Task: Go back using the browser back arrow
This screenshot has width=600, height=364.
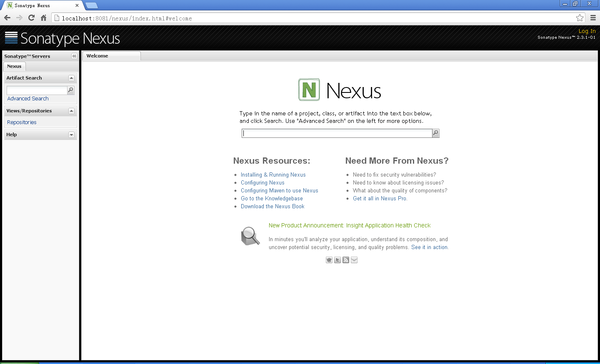Action: (7, 18)
